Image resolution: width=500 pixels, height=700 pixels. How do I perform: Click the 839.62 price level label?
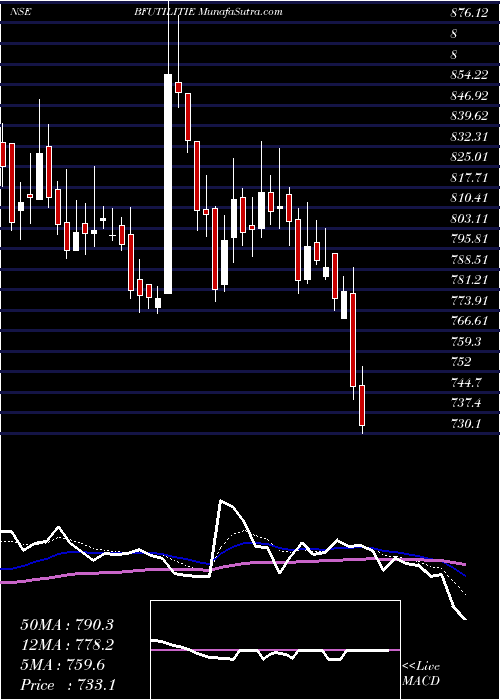click(x=469, y=116)
